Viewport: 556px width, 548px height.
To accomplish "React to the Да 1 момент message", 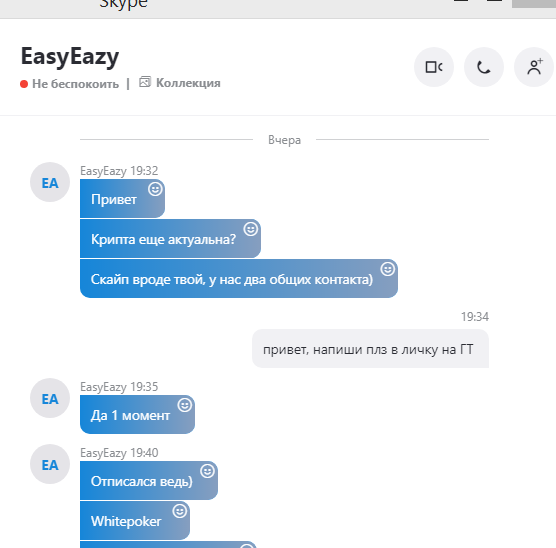I will click(x=185, y=405).
